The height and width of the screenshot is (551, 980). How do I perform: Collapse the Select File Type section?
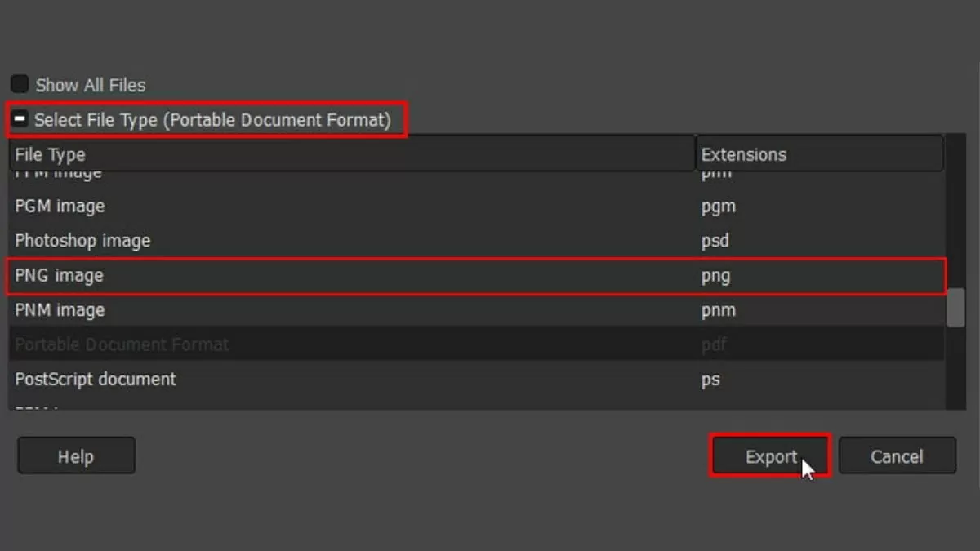(x=20, y=121)
